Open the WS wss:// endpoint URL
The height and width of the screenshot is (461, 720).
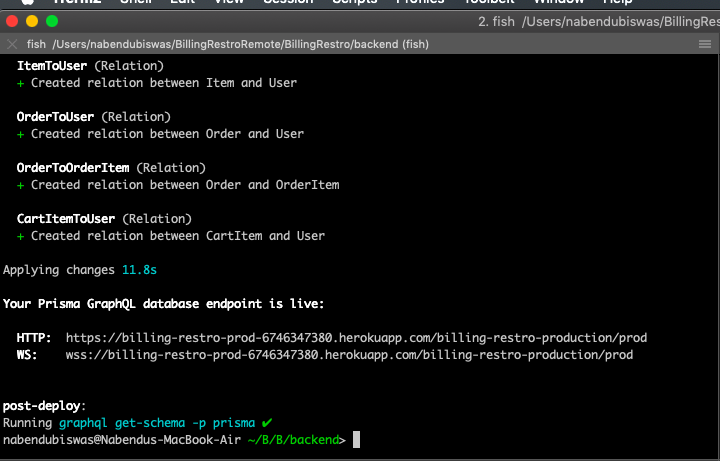click(349, 355)
